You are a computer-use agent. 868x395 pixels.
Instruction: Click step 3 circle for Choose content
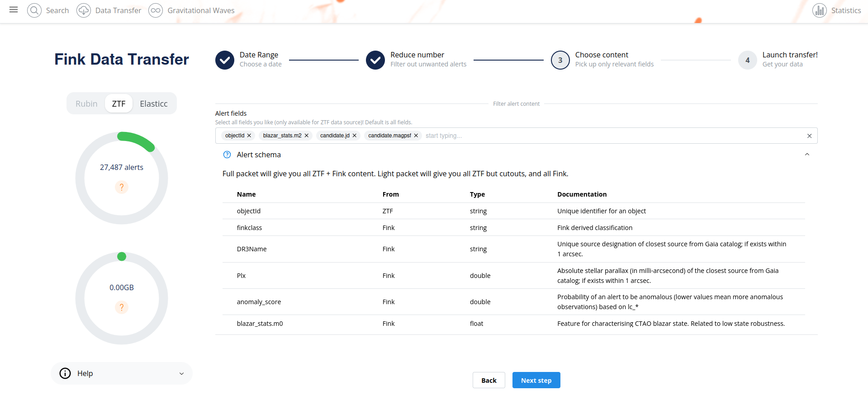560,60
